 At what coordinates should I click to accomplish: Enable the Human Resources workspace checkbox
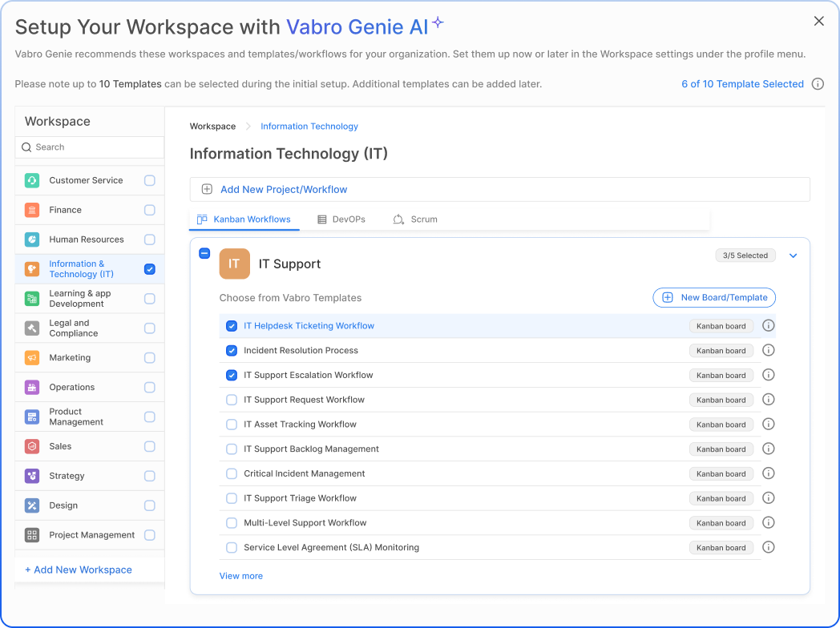(x=150, y=240)
